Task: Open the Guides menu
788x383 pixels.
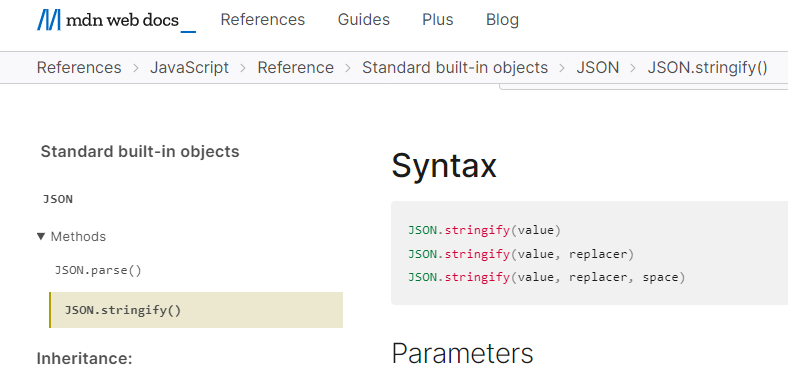Action: (363, 20)
